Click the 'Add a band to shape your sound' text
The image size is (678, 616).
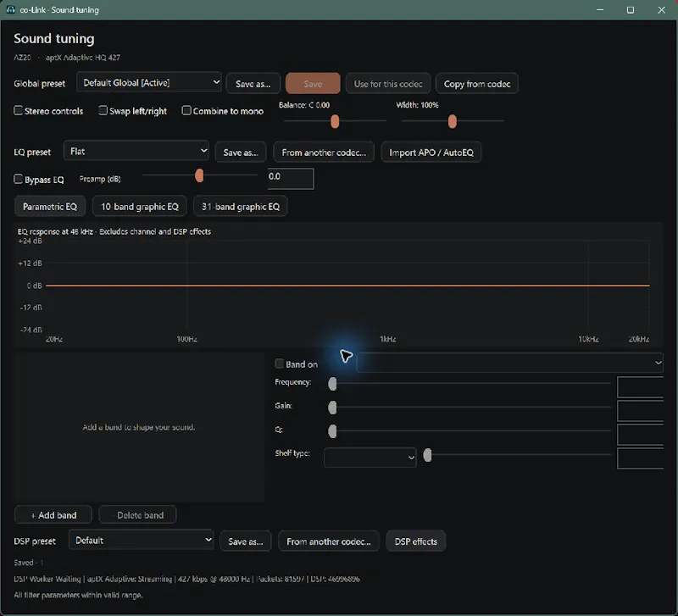[139, 427]
